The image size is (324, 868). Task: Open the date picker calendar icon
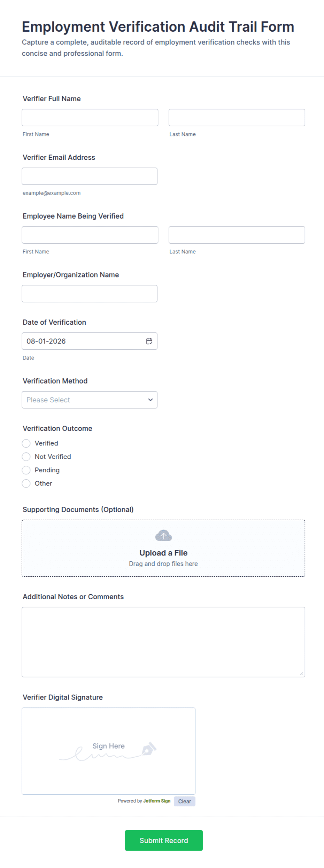149,341
